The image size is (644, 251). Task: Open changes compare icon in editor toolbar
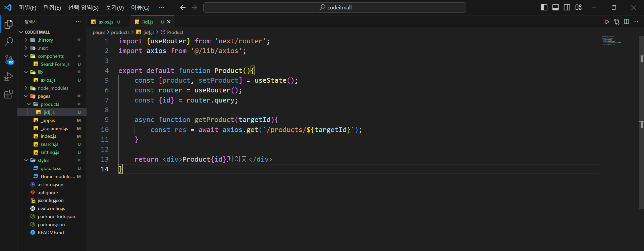pyautogui.click(x=617, y=22)
